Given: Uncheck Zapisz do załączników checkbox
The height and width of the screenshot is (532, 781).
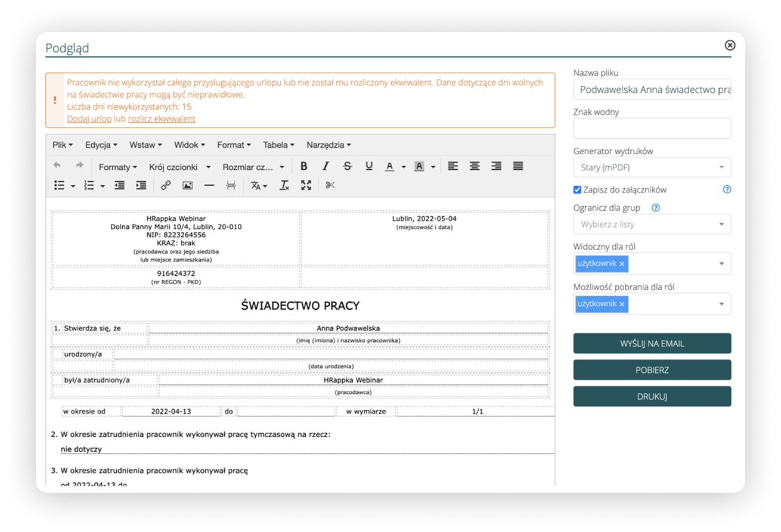Looking at the screenshot, I should click(577, 190).
